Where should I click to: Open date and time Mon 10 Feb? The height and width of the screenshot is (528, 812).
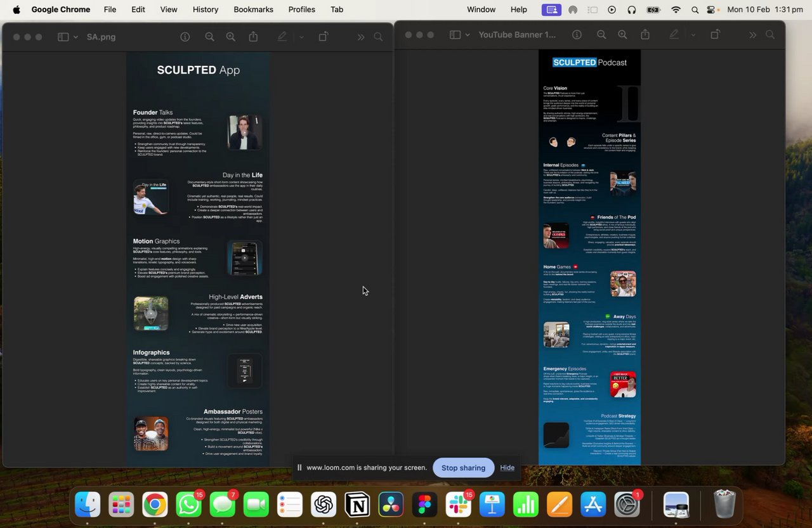point(765,10)
